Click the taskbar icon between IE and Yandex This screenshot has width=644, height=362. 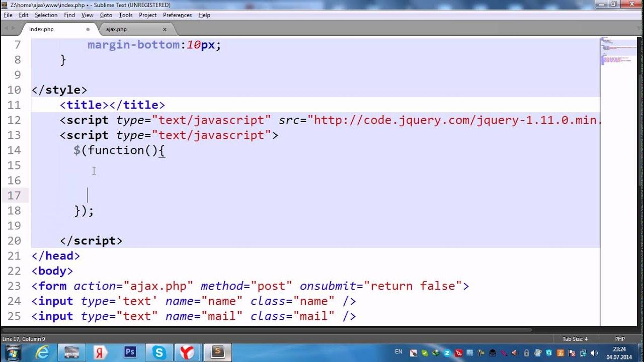71,352
